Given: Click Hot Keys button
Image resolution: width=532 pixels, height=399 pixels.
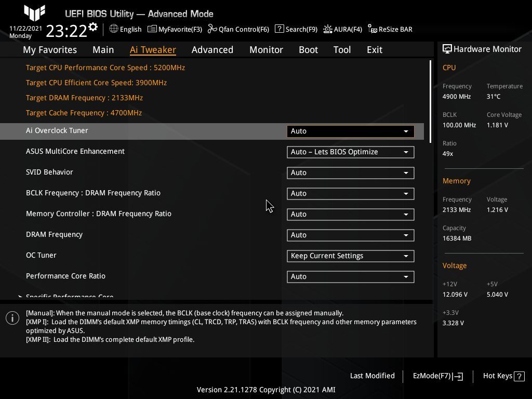Looking at the screenshot, I should [504, 376].
